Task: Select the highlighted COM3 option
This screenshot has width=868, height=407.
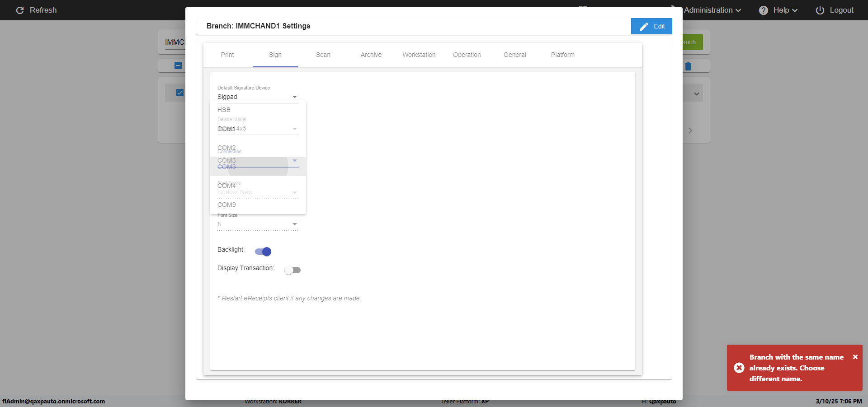Action: click(258, 167)
